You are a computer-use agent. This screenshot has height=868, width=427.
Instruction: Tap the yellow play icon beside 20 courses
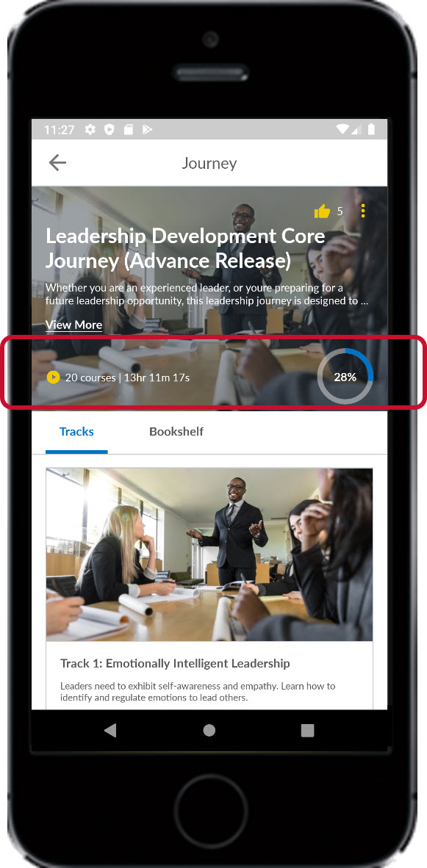(53, 377)
